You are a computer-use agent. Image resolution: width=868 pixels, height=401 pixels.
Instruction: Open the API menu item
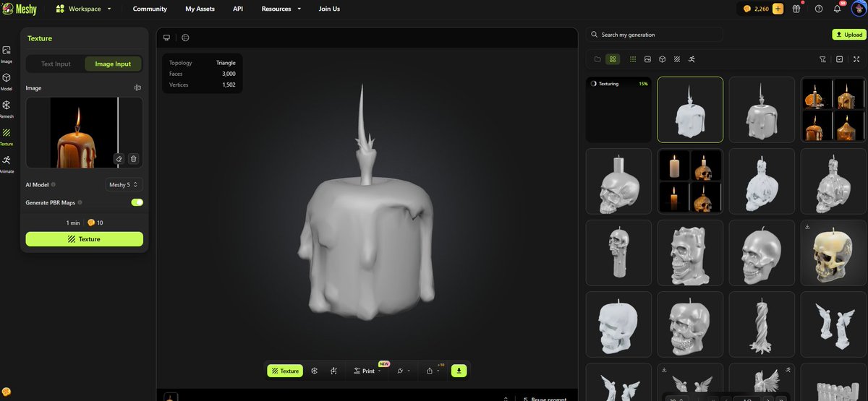[238, 9]
